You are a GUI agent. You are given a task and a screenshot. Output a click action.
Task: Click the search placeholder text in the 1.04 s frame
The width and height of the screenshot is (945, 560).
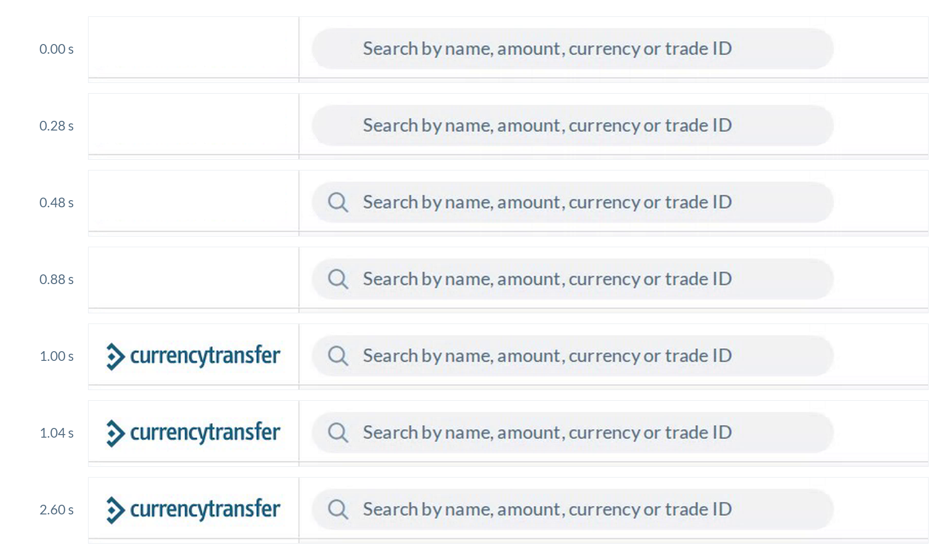tap(547, 433)
